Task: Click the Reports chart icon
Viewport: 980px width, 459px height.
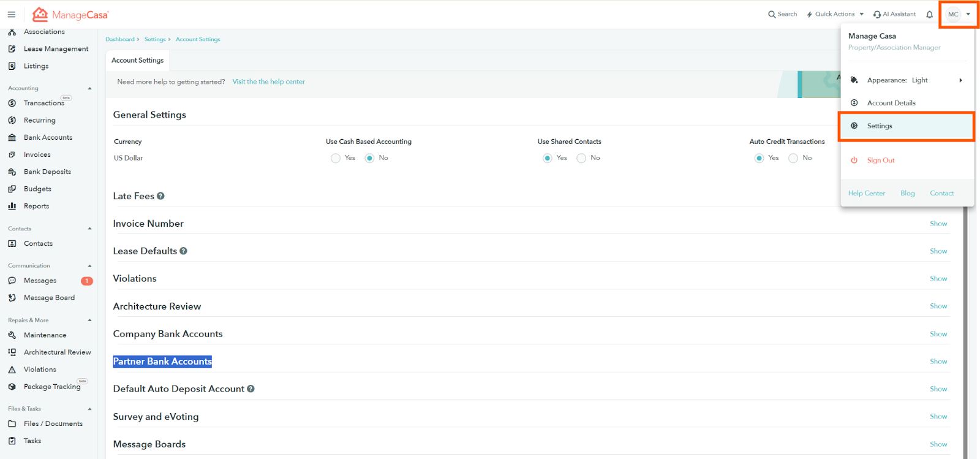Action: click(12, 207)
